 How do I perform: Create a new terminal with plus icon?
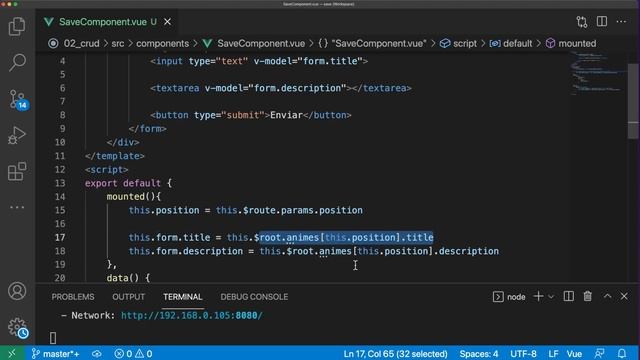tap(538, 296)
